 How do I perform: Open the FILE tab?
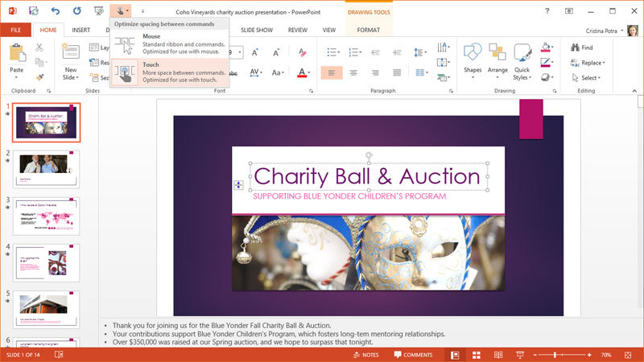(x=15, y=30)
